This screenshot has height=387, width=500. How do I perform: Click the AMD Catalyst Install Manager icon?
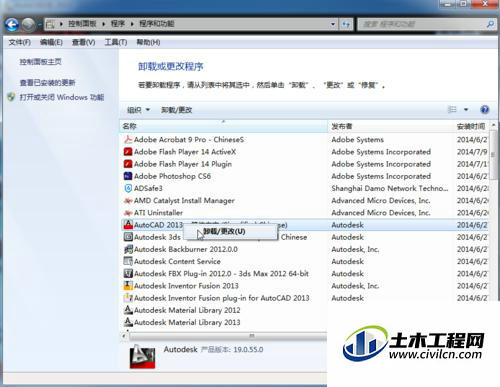(128, 201)
